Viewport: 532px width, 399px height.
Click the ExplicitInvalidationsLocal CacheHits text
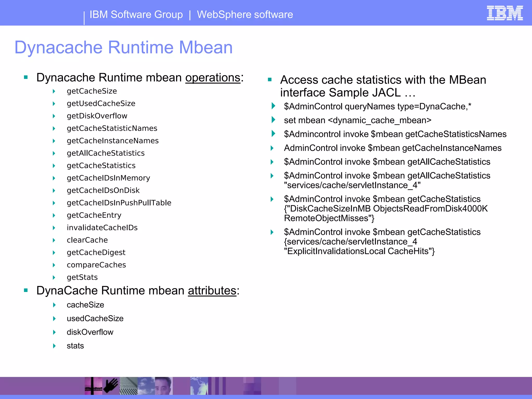[358, 251]
